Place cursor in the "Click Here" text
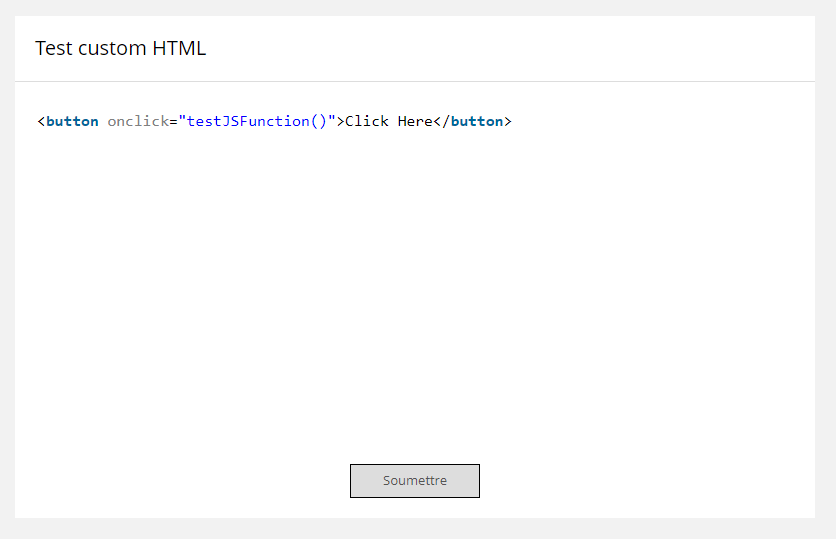This screenshot has height=539, width=836. pyautogui.click(x=389, y=121)
